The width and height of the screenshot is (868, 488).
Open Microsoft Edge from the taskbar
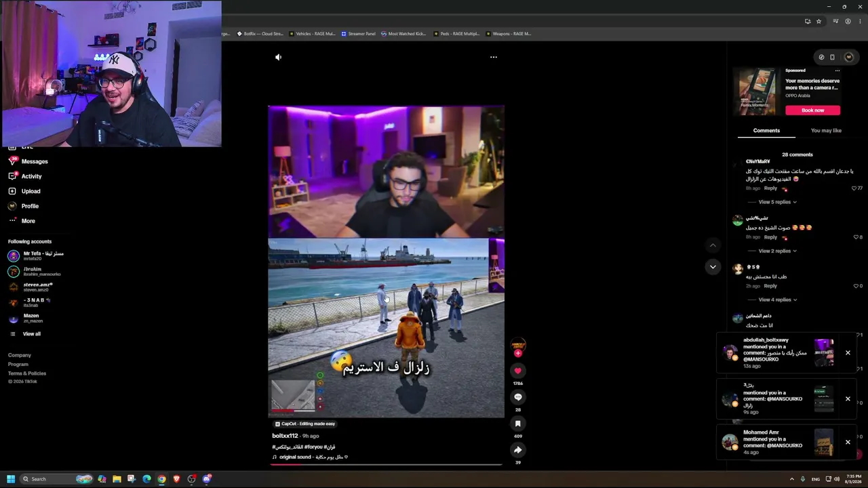click(x=146, y=479)
